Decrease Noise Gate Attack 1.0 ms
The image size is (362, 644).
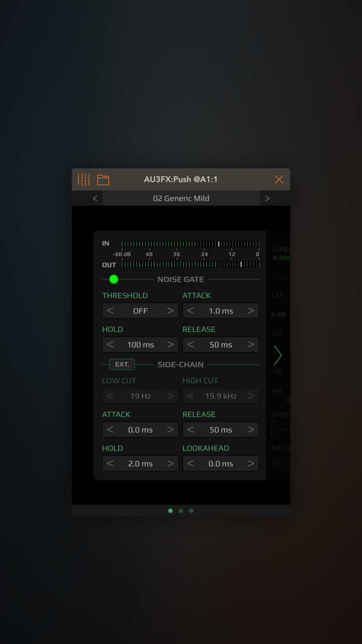pos(191,311)
